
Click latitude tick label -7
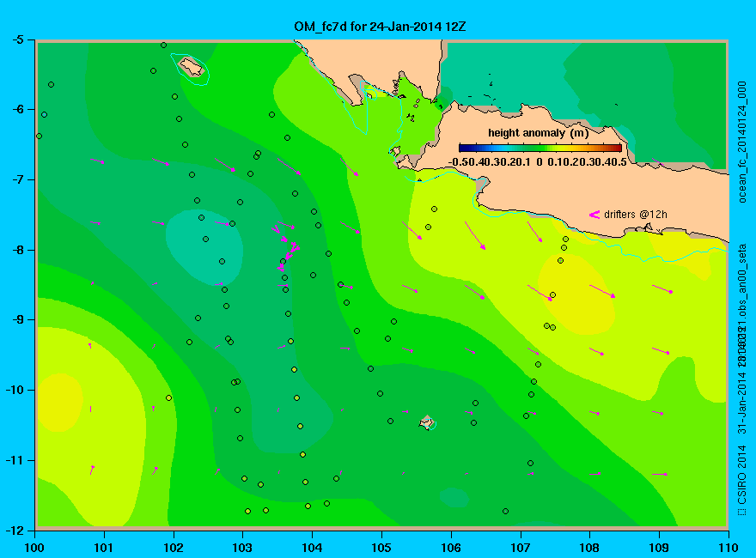16,179
